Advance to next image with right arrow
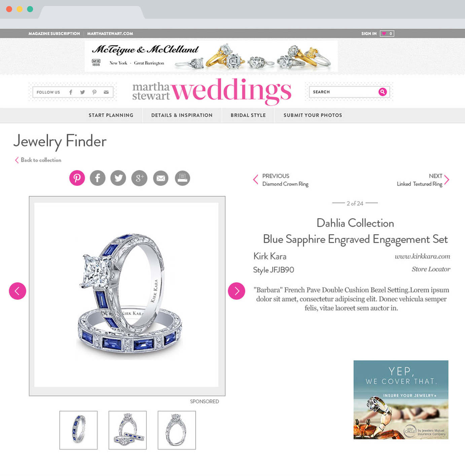 coord(237,291)
